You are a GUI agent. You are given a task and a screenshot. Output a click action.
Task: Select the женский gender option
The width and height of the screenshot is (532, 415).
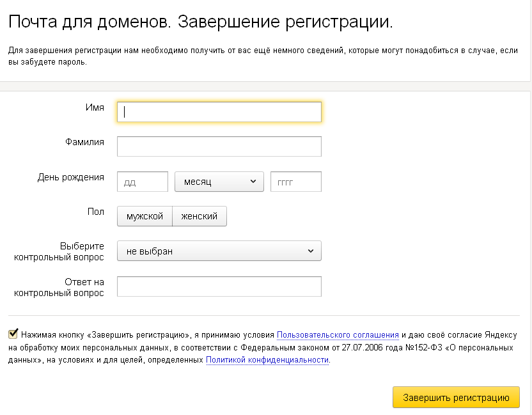tap(201, 215)
